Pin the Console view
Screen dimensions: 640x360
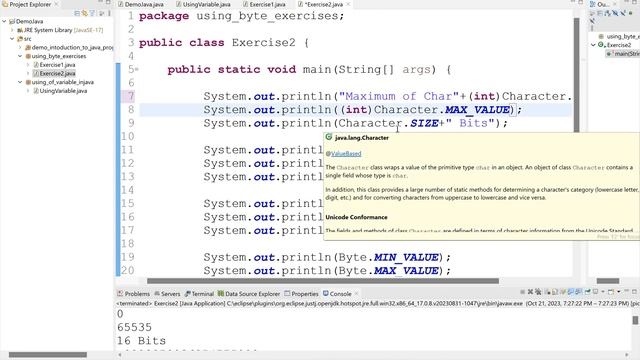point(588,292)
